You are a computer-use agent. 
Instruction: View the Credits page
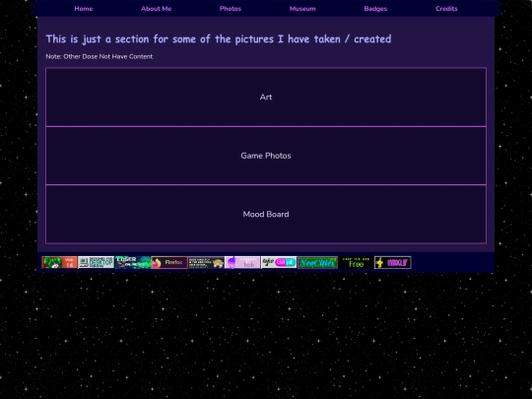tap(446, 9)
